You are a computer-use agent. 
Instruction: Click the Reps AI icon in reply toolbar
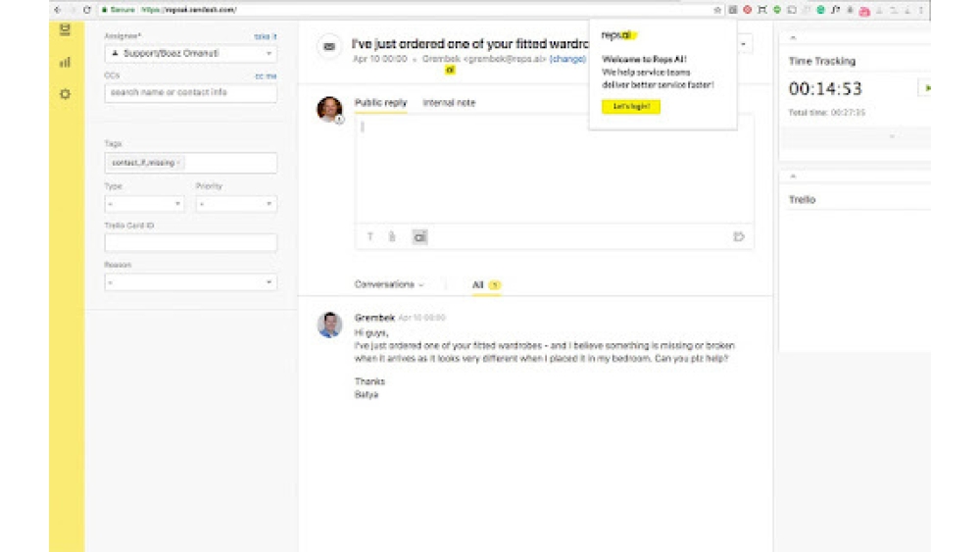(x=419, y=237)
